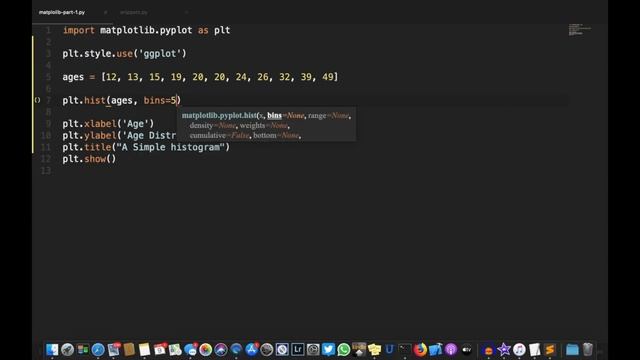
Task: Launch the Launchpad rocket icon
Action: (67, 350)
